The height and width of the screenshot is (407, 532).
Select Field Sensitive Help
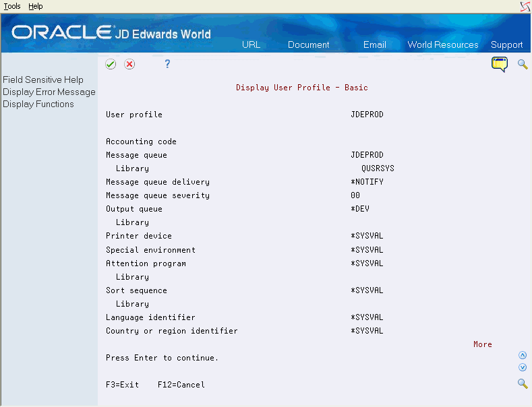[43, 80]
